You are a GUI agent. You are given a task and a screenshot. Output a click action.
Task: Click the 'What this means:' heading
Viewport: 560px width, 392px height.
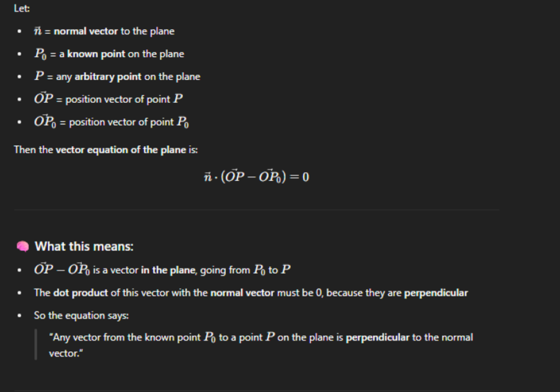(84, 246)
